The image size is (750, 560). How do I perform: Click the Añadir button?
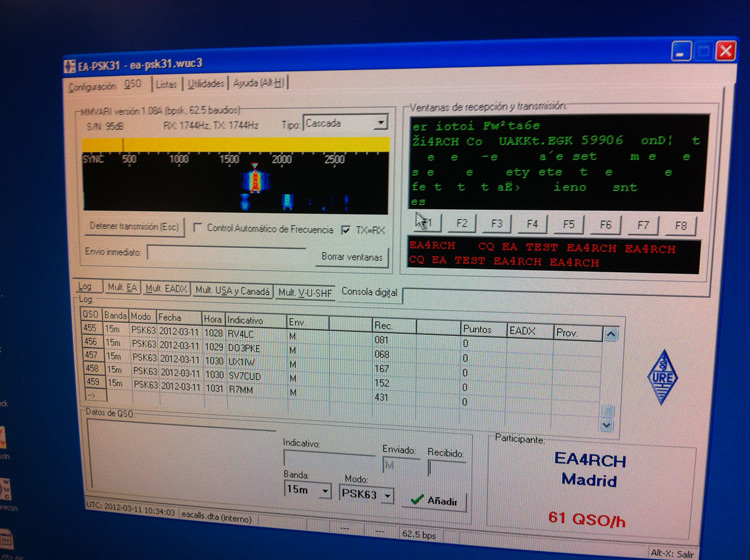pos(434,500)
